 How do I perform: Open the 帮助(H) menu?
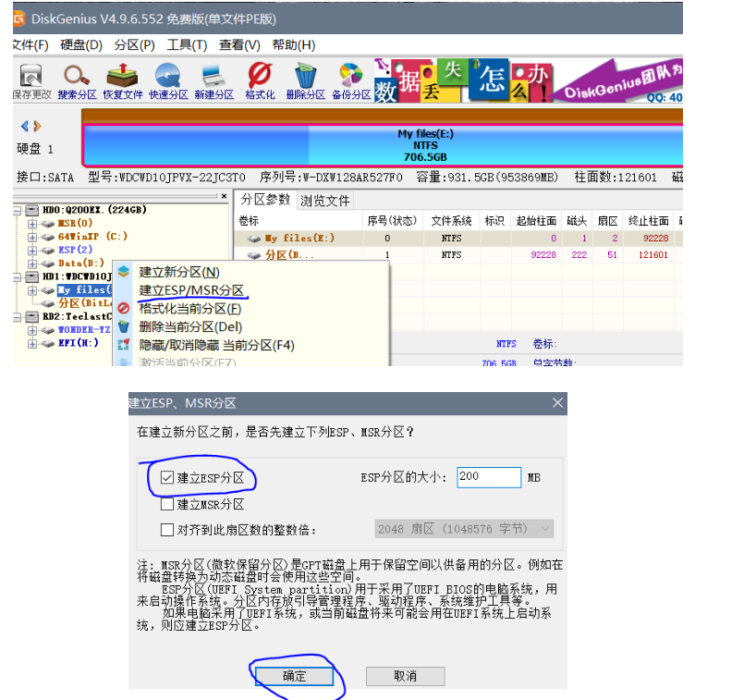point(293,45)
